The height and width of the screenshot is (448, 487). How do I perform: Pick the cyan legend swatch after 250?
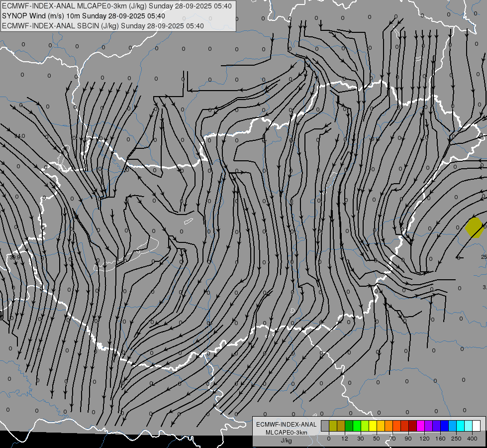[x=460, y=426]
